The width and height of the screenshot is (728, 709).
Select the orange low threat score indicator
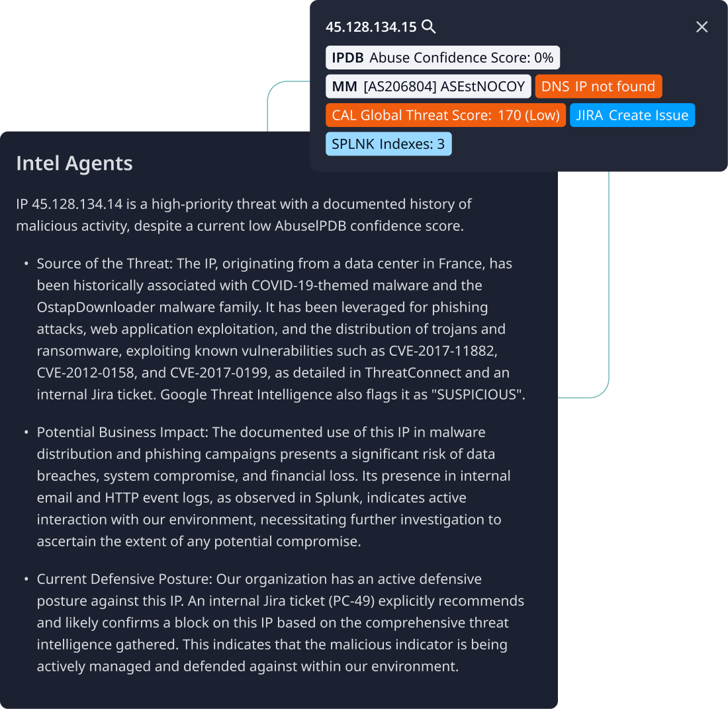445,114
